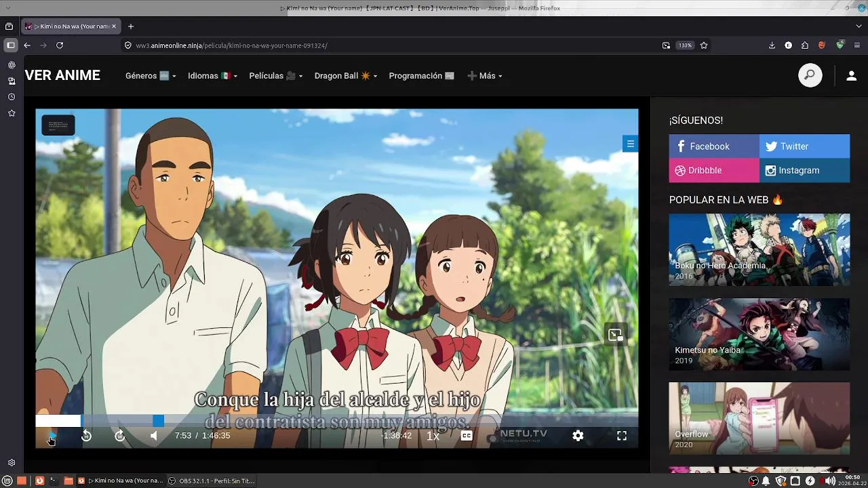The height and width of the screenshot is (488, 868).
Task: Click the picture-in-picture icon over the video
Action: (x=615, y=334)
